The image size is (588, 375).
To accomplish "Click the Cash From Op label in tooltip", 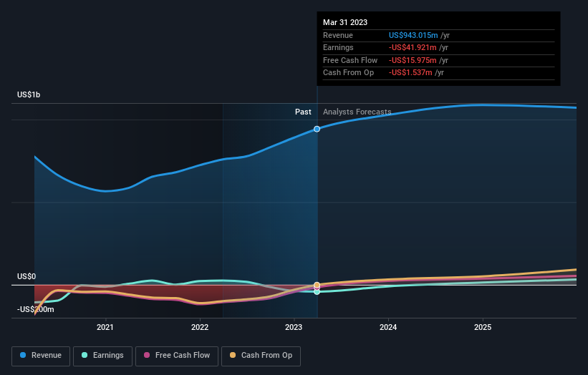I will (x=348, y=73).
